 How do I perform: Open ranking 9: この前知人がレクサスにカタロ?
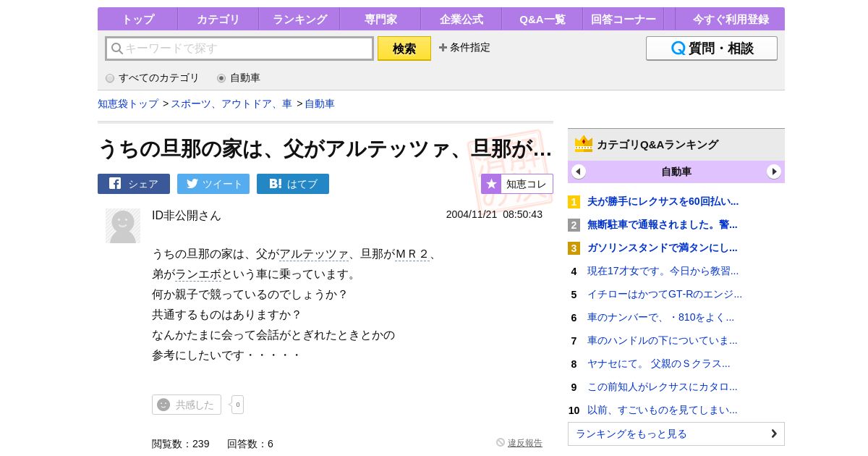[663, 387]
